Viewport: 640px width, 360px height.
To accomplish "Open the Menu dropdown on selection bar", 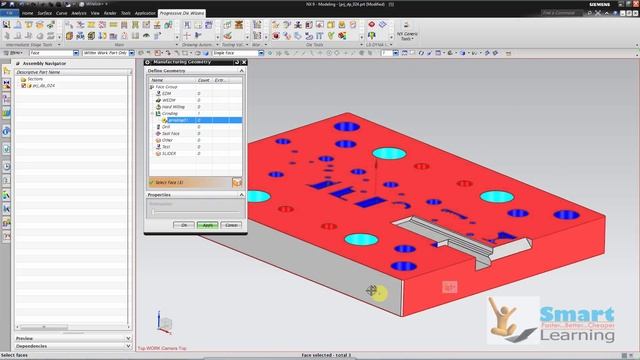I will (13, 53).
